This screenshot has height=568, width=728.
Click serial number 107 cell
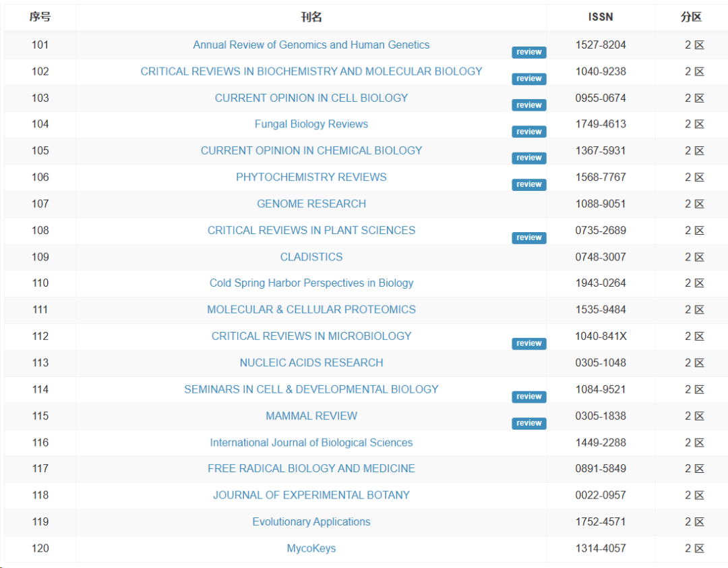coord(40,204)
